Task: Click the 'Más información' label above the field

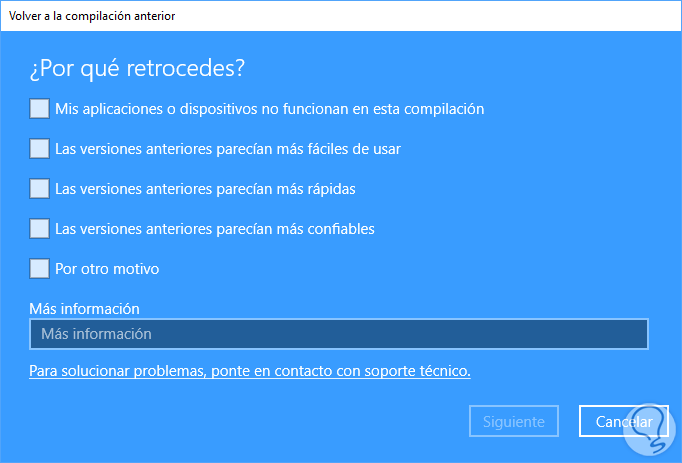Action: (84, 309)
